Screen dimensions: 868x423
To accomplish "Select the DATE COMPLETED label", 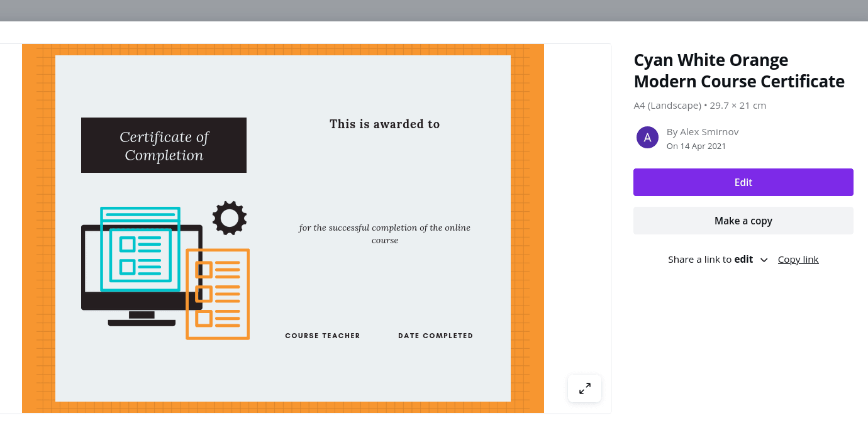I will 436,336.
